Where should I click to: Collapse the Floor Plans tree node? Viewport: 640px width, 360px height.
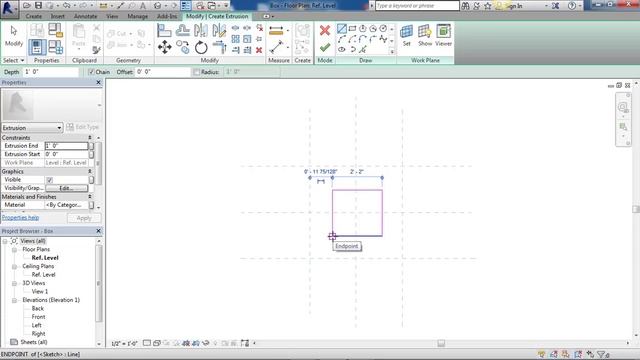[14, 249]
